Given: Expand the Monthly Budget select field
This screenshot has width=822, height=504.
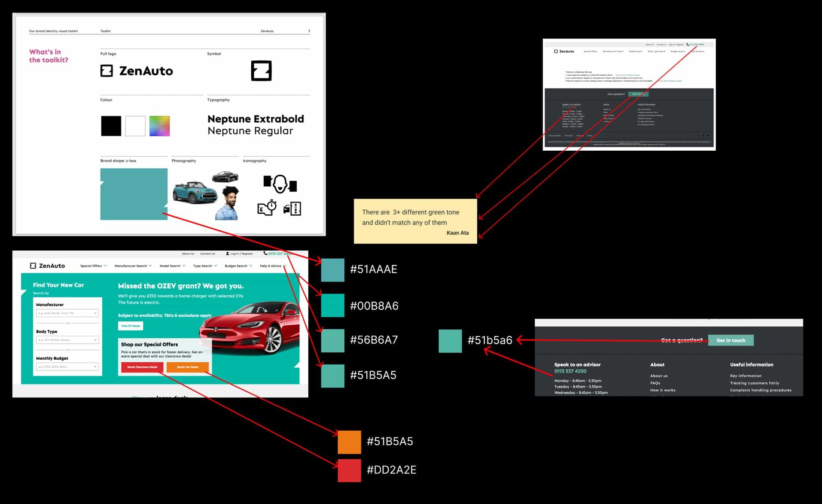Looking at the screenshot, I should [68, 367].
